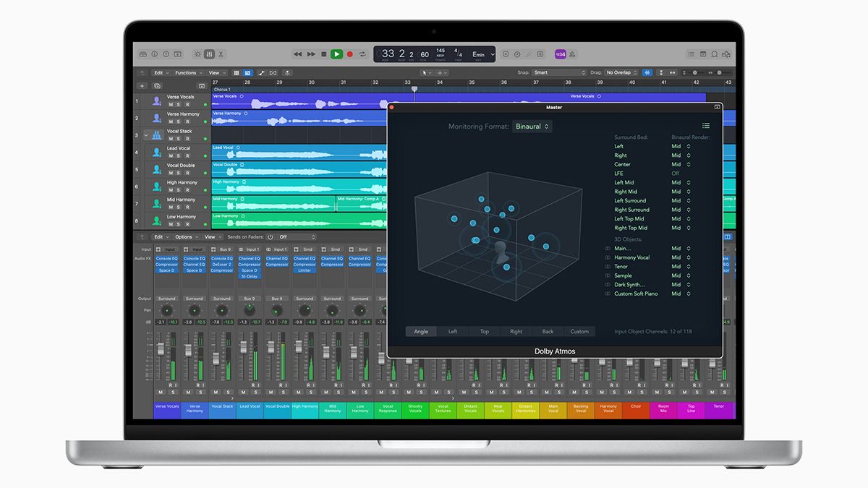
Task: Open the Snap Smart dropdown
Action: (x=559, y=73)
